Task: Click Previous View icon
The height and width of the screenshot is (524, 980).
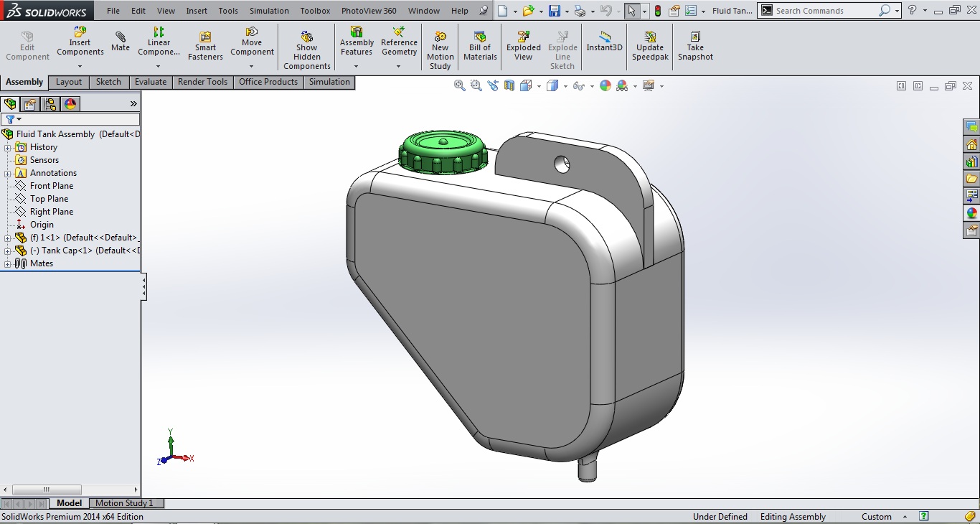Action: pyautogui.click(x=493, y=85)
